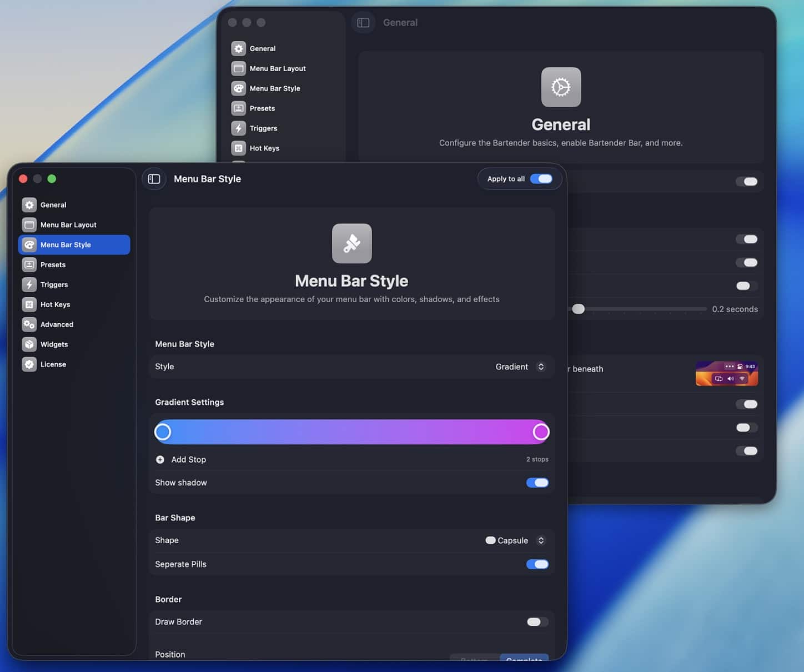The height and width of the screenshot is (672, 804).
Task: Click the "0.2 seconds" value text
Action: click(x=735, y=309)
